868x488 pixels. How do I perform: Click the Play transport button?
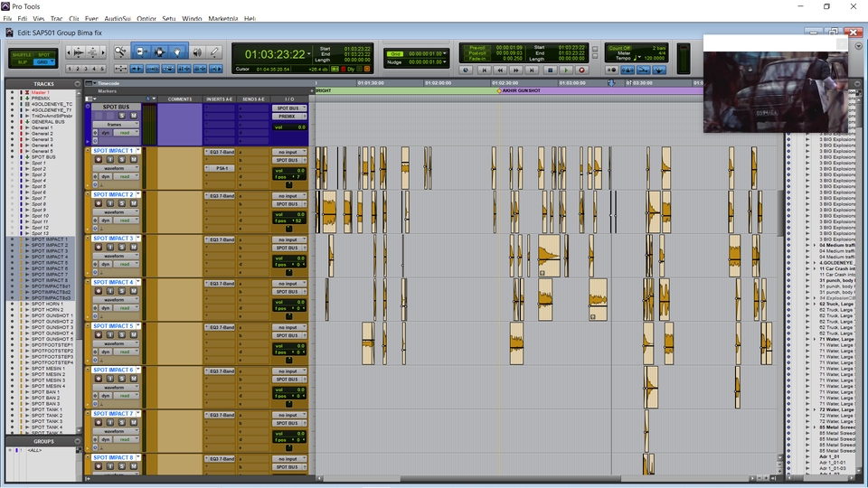pos(566,70)
